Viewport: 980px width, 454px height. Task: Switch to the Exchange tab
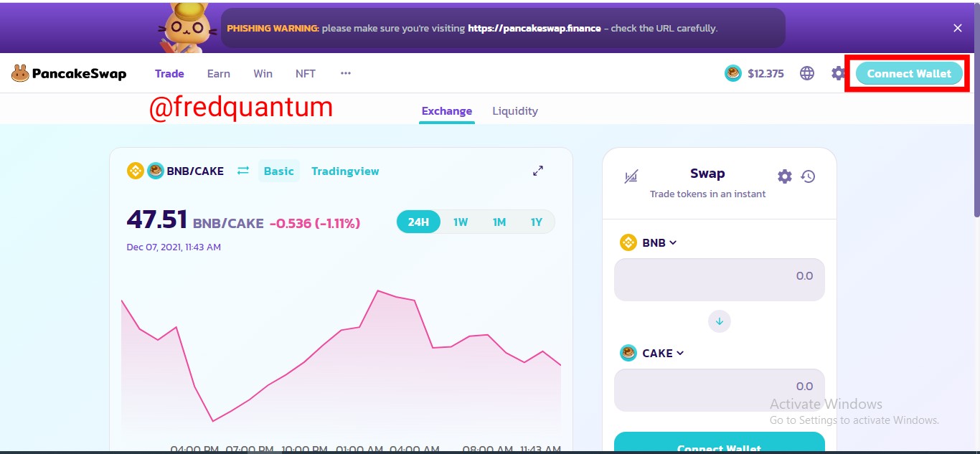pyautogui.click(x=447, y=111)
